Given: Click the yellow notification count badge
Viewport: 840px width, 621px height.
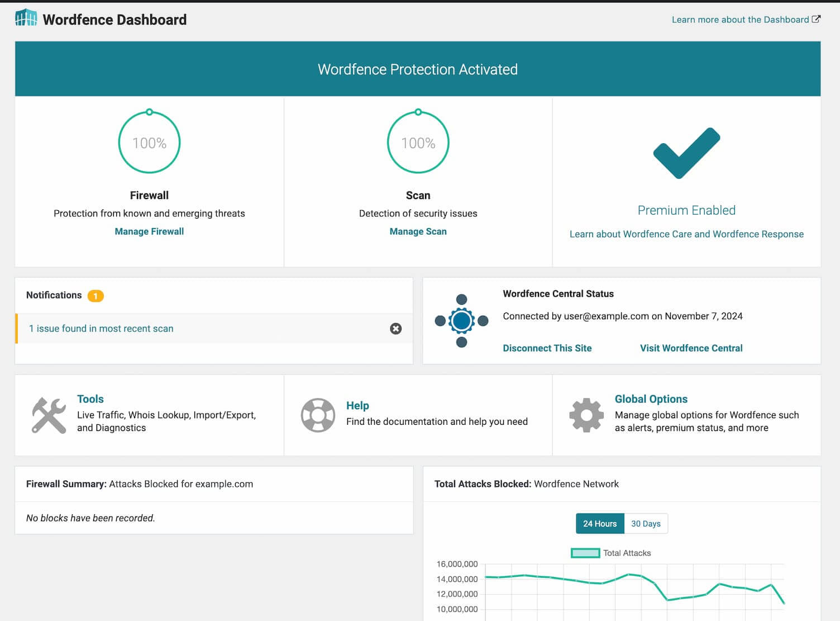Looking at the screenshot, I should click(x=96, y=296).
